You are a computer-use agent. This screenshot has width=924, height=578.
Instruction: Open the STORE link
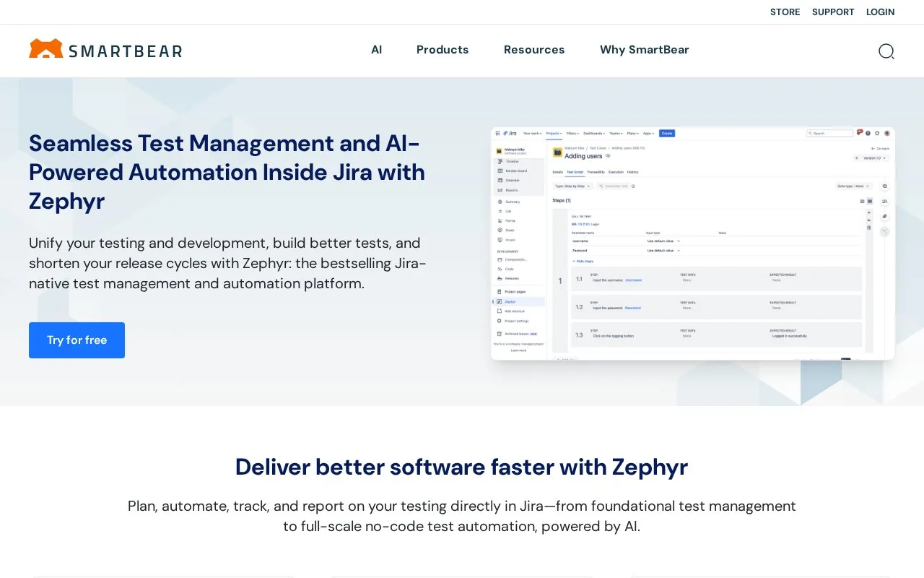coord(785,12)
